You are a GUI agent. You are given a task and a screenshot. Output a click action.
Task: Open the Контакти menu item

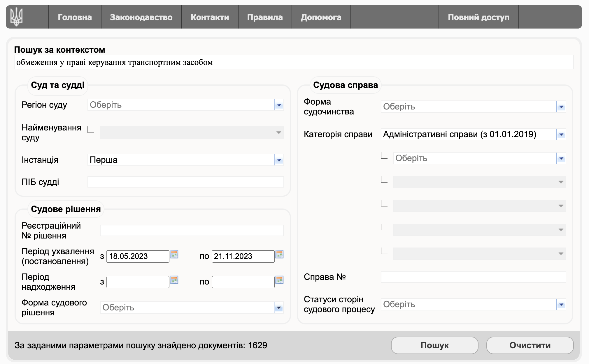[210, 17]
